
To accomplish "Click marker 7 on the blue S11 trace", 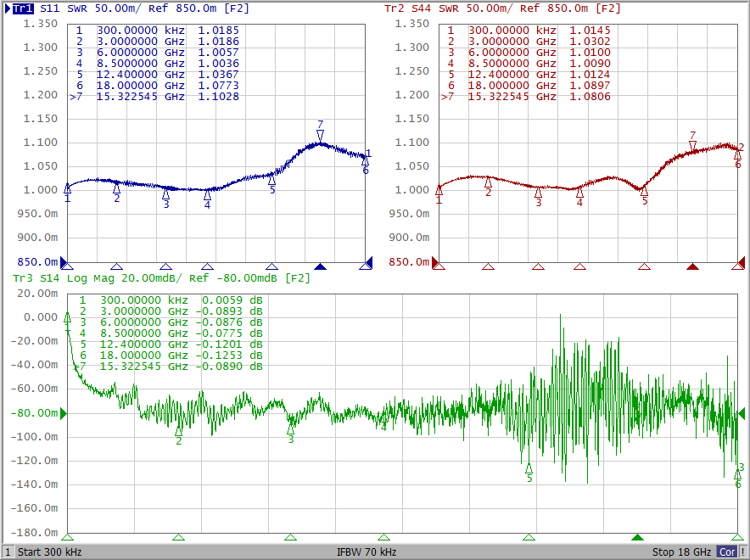I will [x=320, y=135].
